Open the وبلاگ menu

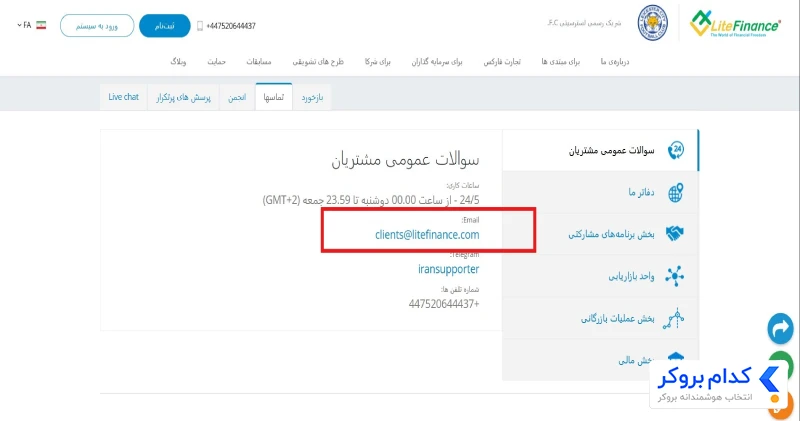[x=178, y=62]
